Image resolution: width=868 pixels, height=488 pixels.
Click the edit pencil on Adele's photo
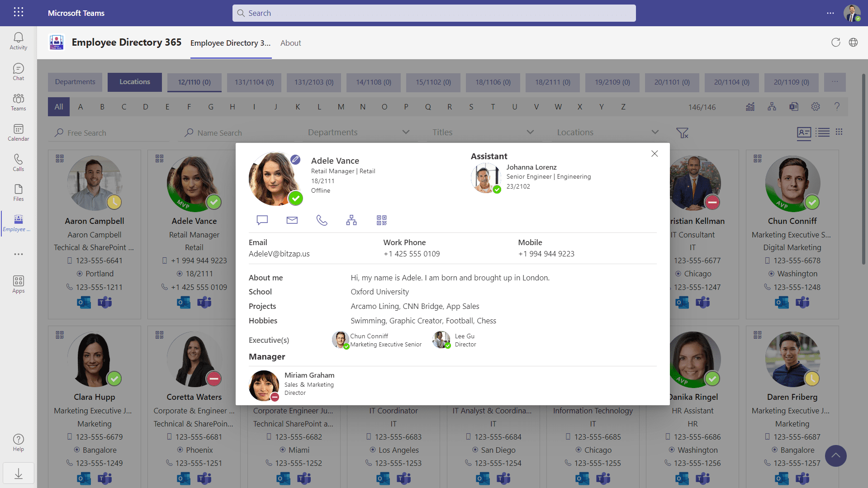click(x=295, y=159)
